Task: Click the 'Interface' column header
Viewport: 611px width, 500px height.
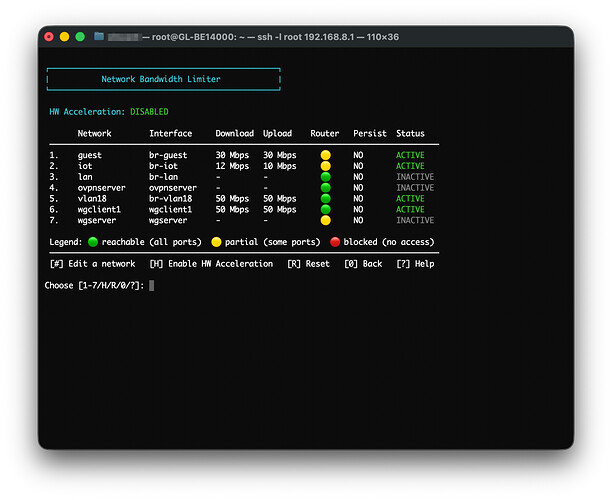Action: [171, 134]
